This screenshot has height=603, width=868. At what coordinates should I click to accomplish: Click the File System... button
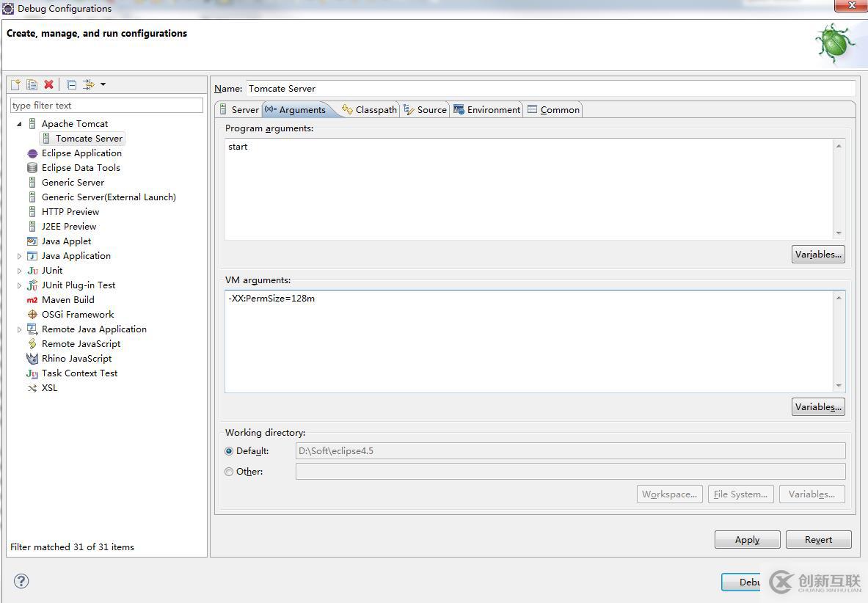(740, 494)
